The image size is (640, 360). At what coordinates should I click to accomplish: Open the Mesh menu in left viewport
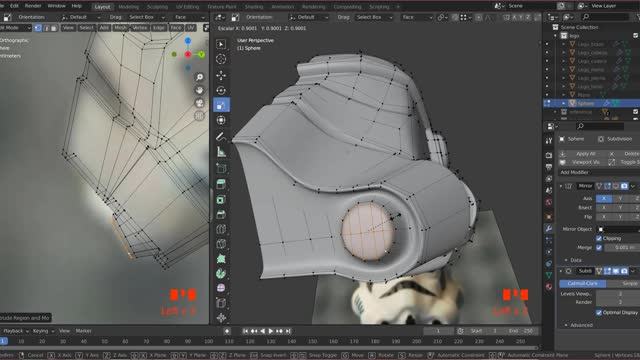(120, 28)
